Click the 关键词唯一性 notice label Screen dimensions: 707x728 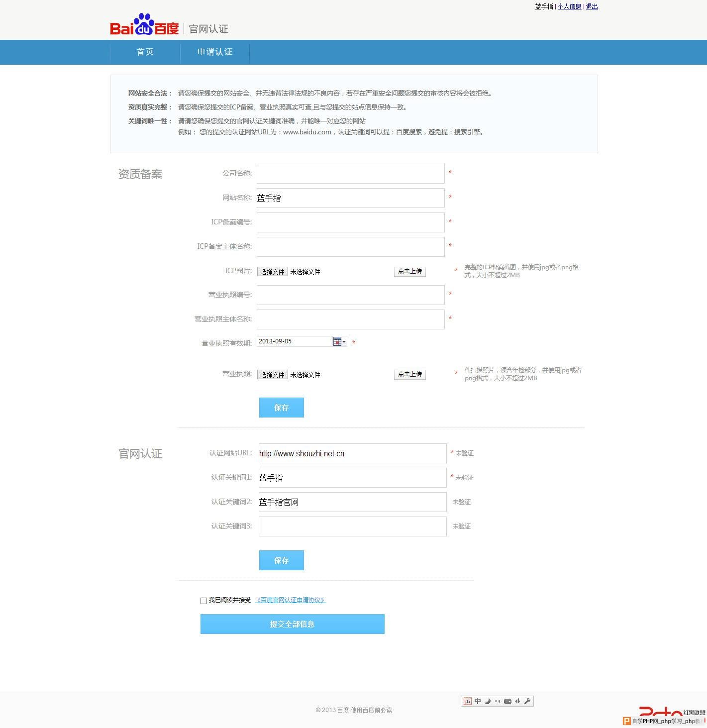pos(150,121)
